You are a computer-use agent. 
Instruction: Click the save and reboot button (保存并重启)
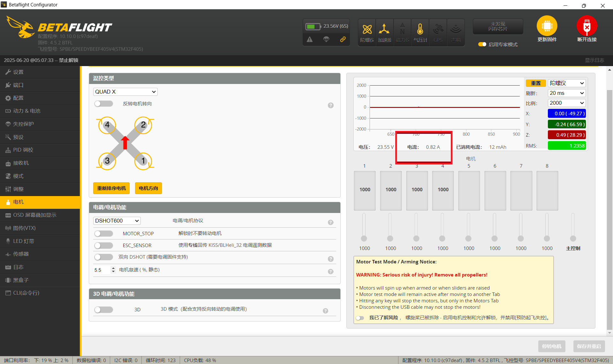[x=589, y=346]
